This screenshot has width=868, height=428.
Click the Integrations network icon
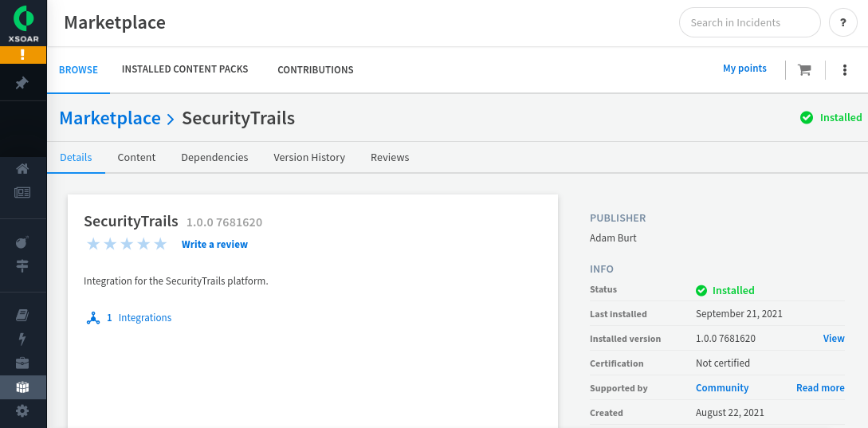click(93, 318)
